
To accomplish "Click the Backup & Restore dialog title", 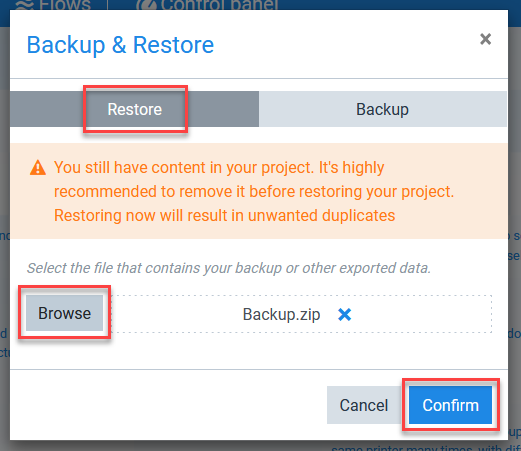I will tap(120, 45).
